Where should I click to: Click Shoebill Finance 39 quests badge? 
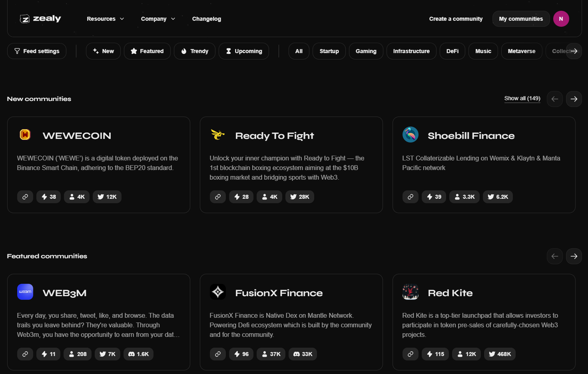pyautogui.click(x=434, y=197)
